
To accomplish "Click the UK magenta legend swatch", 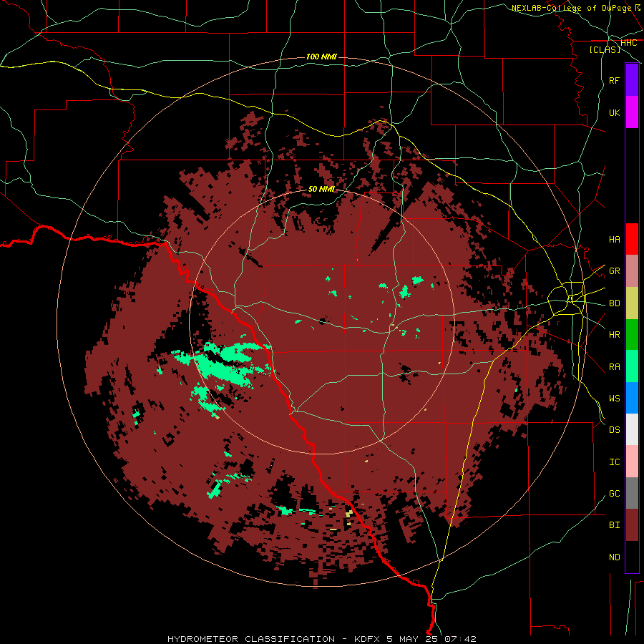I will point(632,112).
